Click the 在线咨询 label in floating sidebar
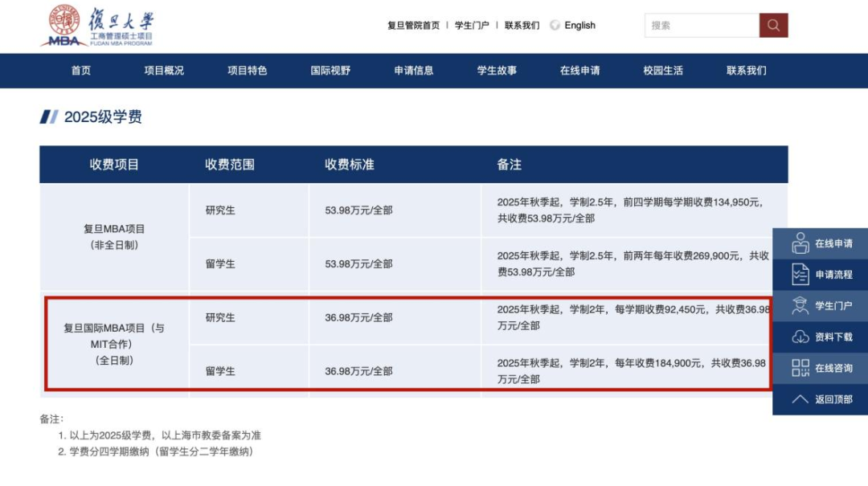The width and height of the screenshot is (868, 486). click(x=833, y=368)
